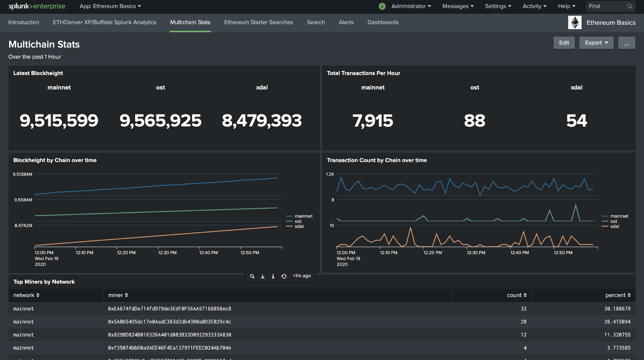Open the App: Ethereum Basics dropdown
The image size is (644, 360).
click(110, 6)
